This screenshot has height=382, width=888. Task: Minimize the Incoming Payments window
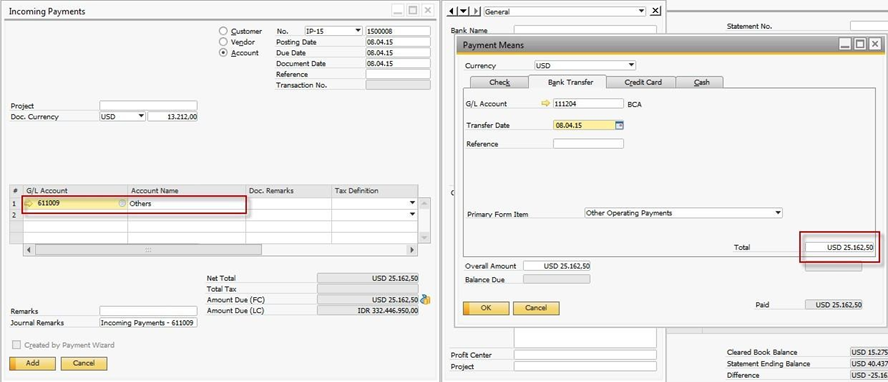click(x=399, y=10)
